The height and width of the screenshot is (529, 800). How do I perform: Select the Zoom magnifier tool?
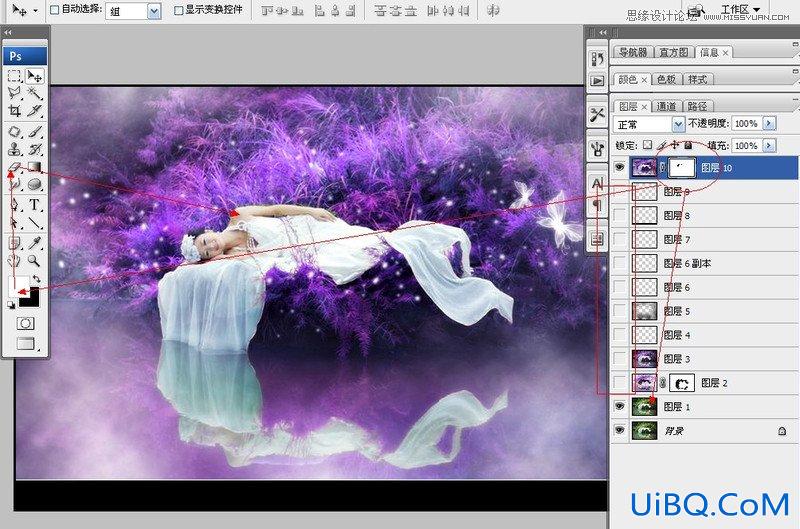[34, 261]
